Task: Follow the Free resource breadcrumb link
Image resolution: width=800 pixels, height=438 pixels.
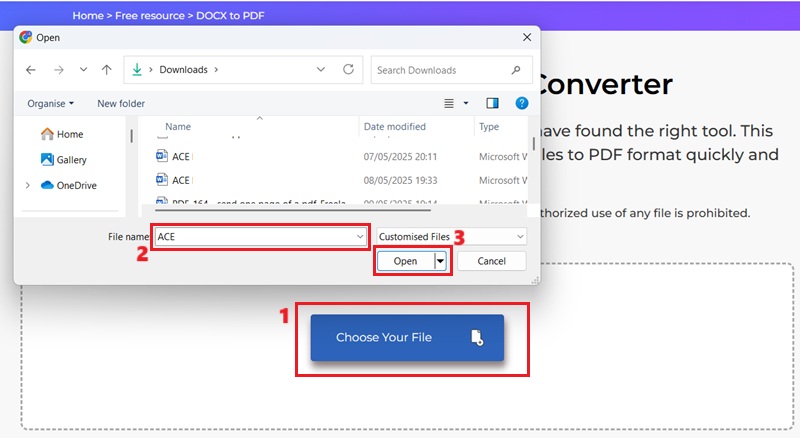Action: point(149,16)
